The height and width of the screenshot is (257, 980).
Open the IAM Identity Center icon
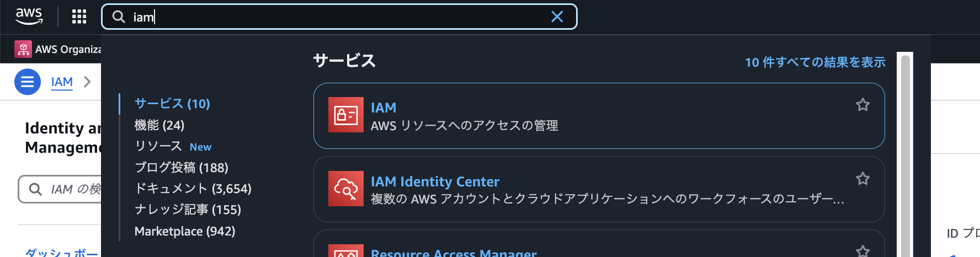click(346, 189)
